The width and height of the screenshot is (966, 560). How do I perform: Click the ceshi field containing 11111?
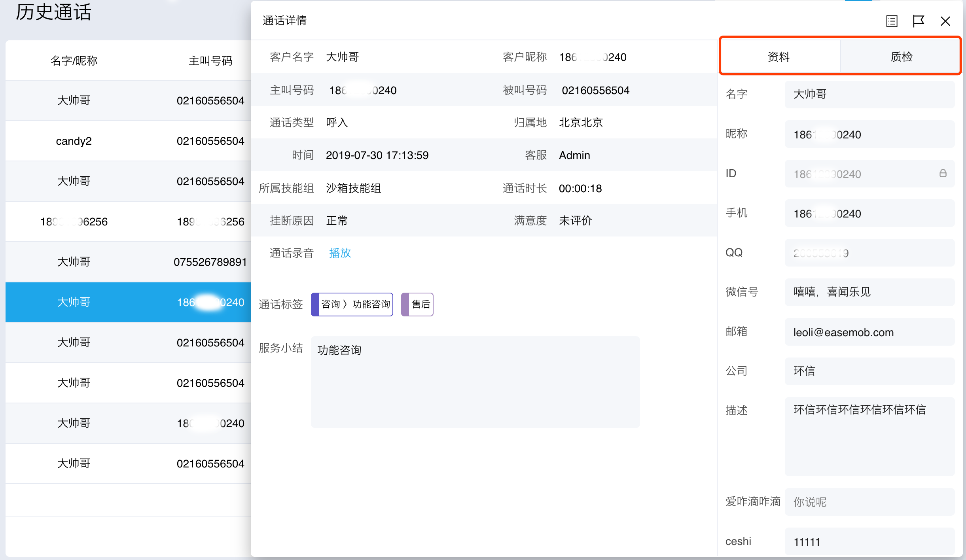[x=869, y=541]
